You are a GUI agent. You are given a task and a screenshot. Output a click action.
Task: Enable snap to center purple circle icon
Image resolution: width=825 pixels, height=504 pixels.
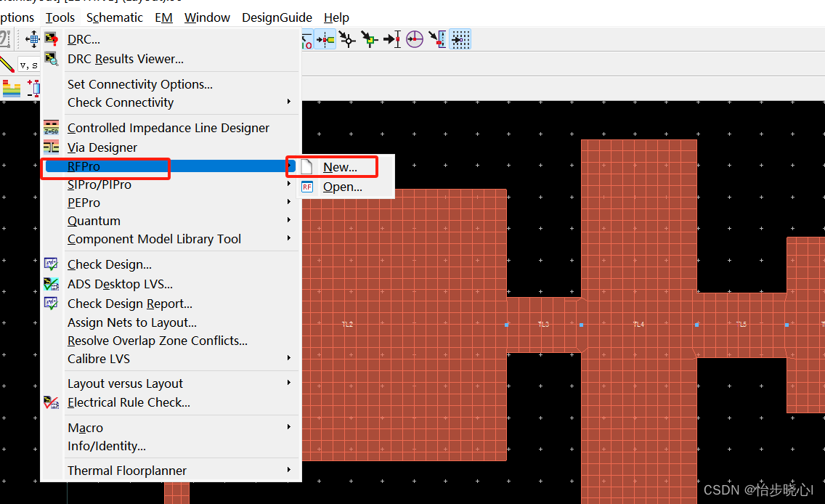tap(415, 39)
